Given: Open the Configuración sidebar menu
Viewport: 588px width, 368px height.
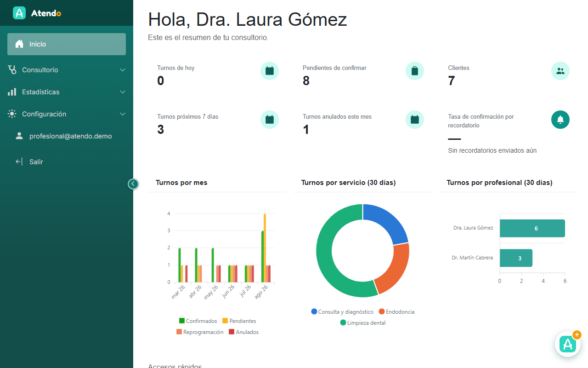Looking at the screenshot, I should [67, 114].
